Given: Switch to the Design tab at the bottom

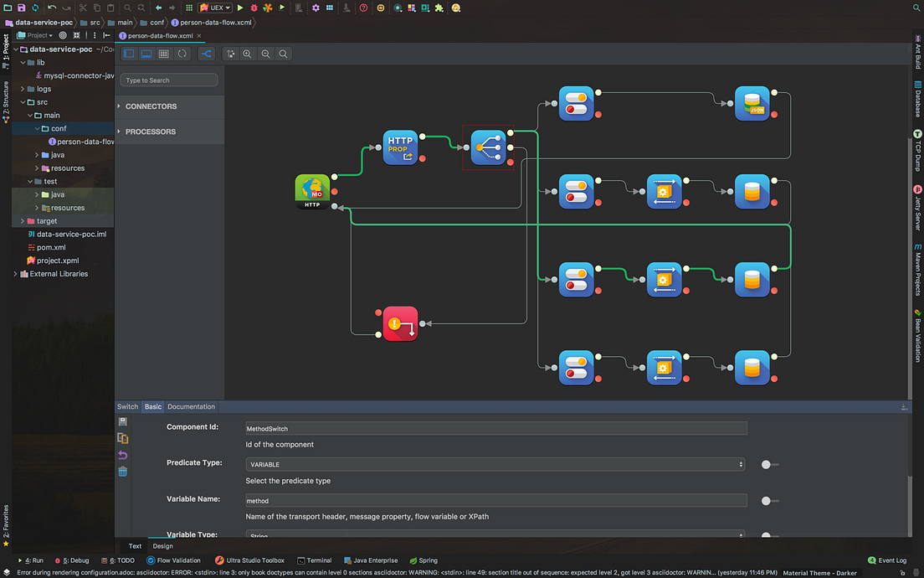Looking at the screenshot, I should pos(162,545).
